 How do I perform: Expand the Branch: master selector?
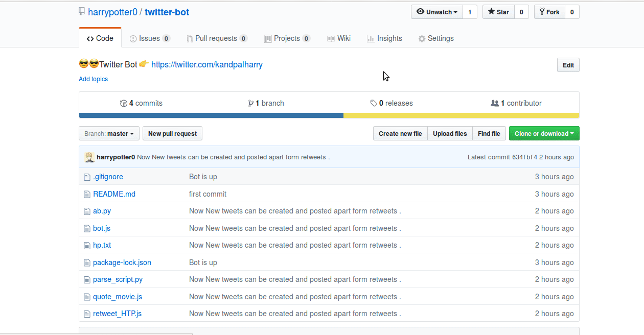coord(109,134)
